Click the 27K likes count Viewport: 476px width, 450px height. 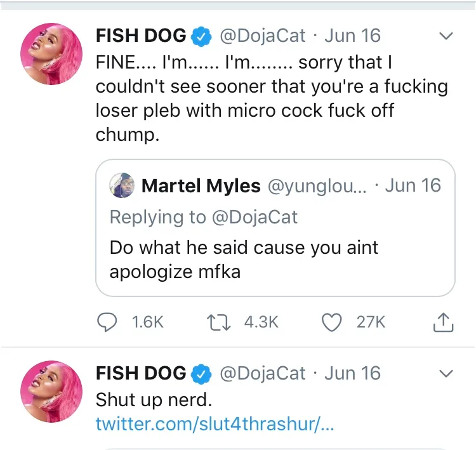pyautogui.click(x=371, y=322)
